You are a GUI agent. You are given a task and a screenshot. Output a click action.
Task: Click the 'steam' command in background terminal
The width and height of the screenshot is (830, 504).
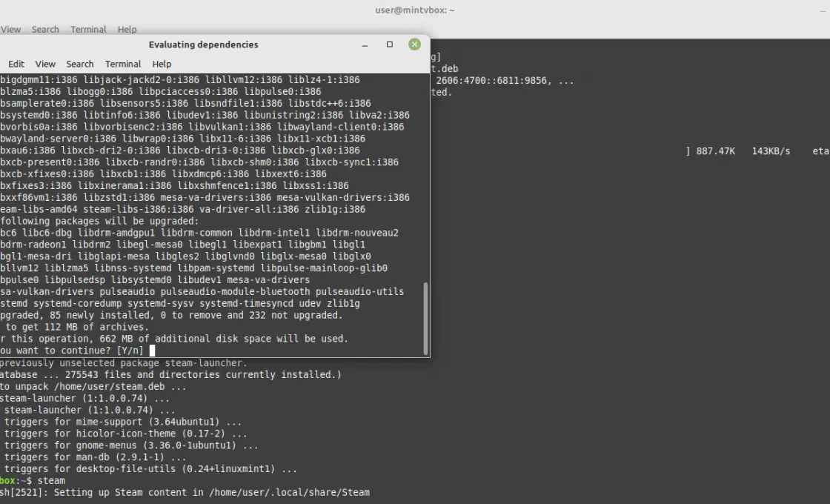[51, 481]
